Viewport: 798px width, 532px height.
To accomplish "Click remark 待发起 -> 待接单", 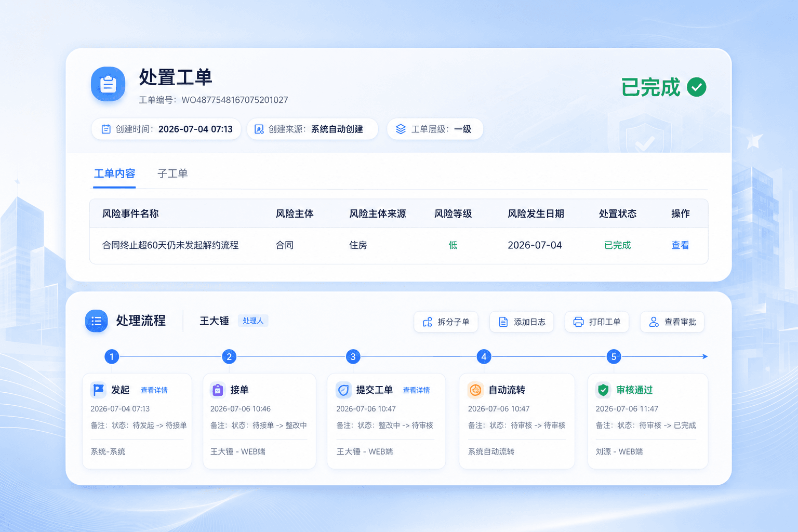I will pos(159,425).
